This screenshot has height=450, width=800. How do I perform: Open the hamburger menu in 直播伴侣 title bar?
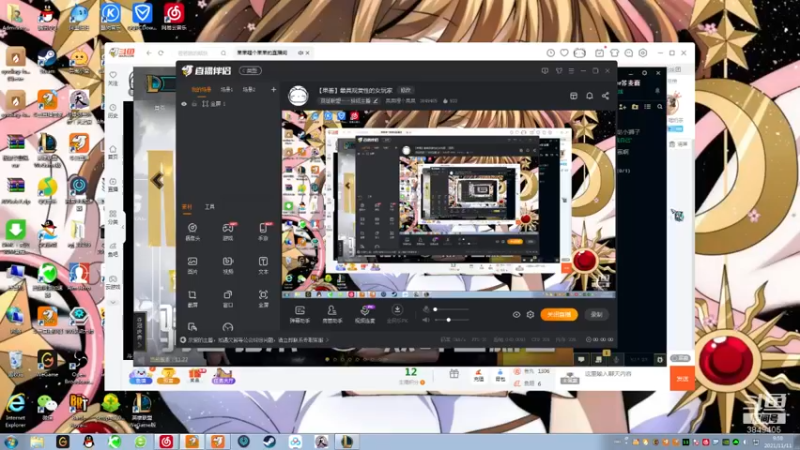point(571,71)
